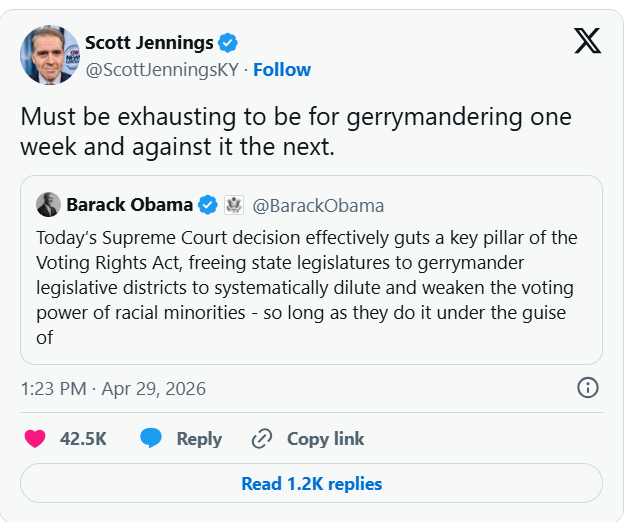This screenshot has width=642, height=522.
Task: Open Barack Obama's small avatar
Action: pyautogui.click(x=48, y=205)
